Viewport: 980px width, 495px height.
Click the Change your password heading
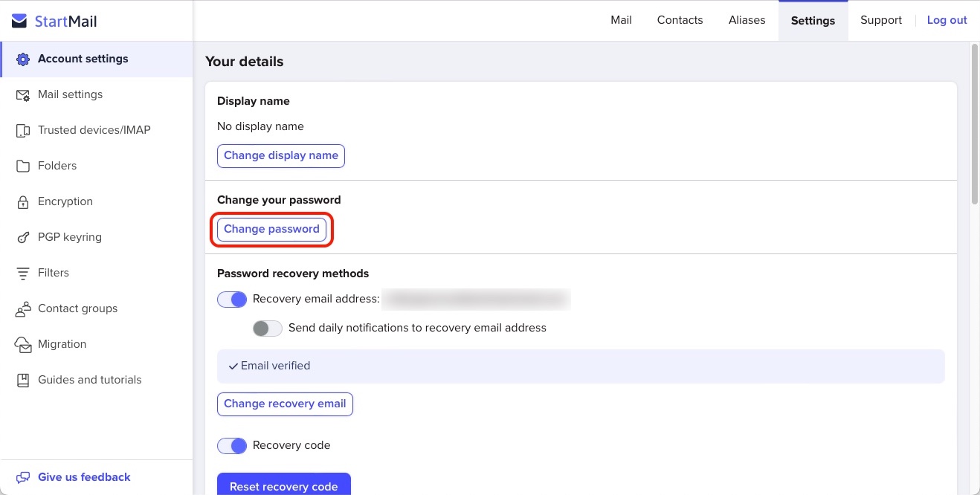(x=279, y=200)
